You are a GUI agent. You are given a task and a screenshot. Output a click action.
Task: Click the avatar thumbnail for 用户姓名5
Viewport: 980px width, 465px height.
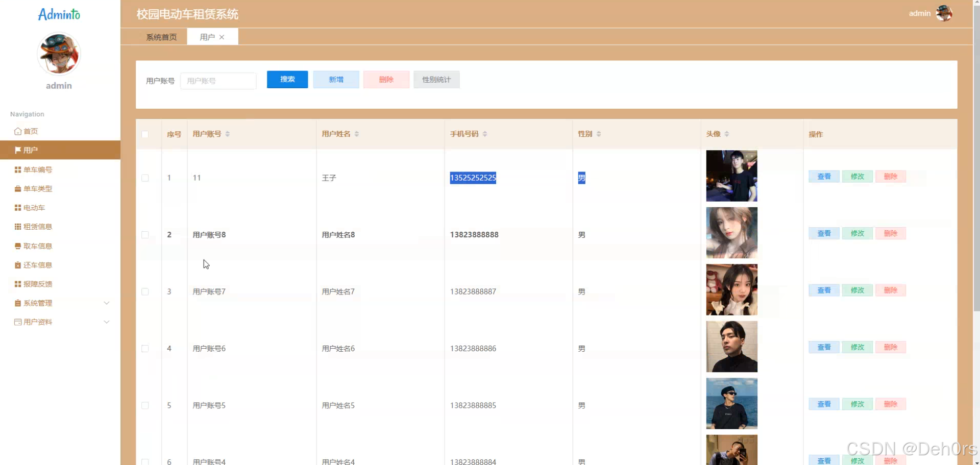pyautogui.click(x=731, y=403)
